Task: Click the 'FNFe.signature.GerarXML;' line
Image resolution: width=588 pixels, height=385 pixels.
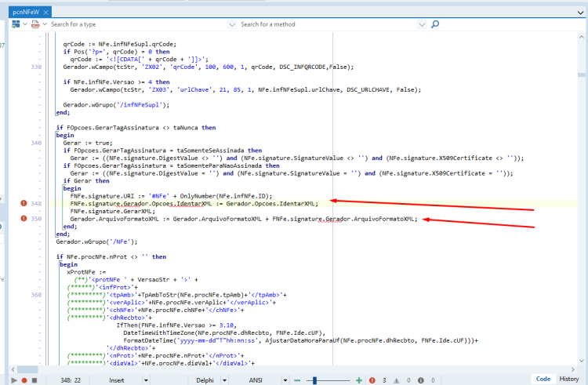Action: (x=112, y=211)
